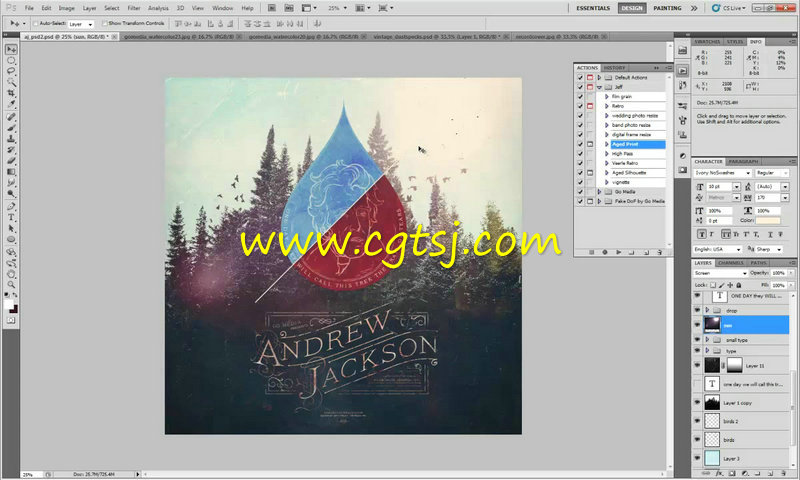Select the Clone Stamp tool
The width and height of the screenshot is (800, 480).
11,138
